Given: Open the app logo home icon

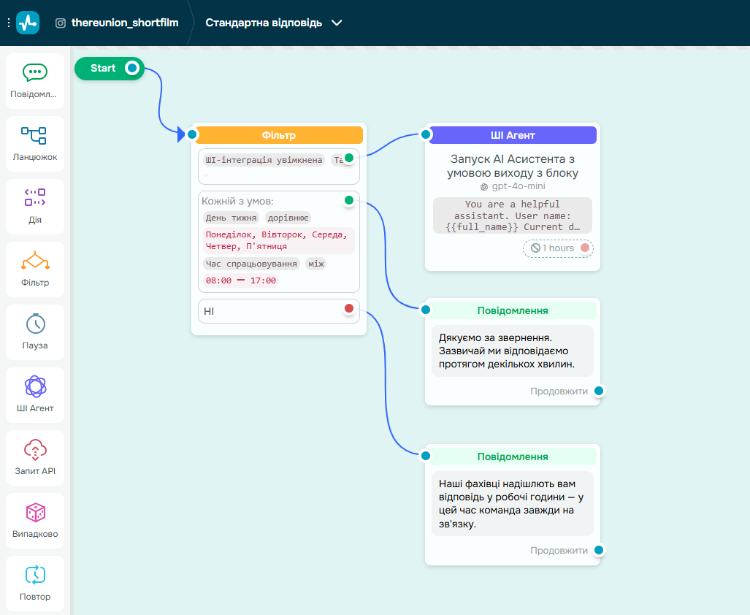Looking at the screenshot, I should (28, 22).
